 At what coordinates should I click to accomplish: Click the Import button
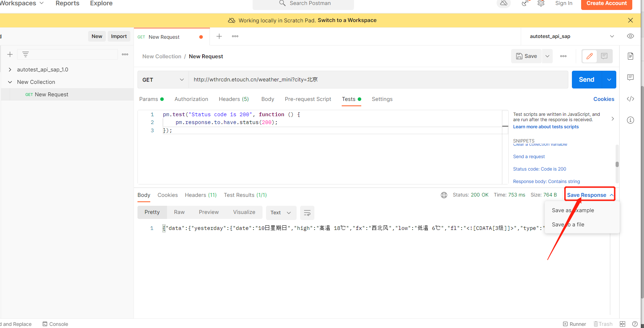(x=119, y=36)
